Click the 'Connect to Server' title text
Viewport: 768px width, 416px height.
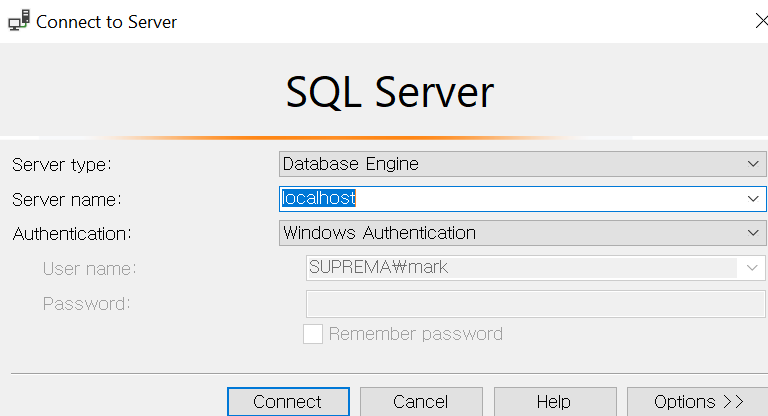pos(106,22)
